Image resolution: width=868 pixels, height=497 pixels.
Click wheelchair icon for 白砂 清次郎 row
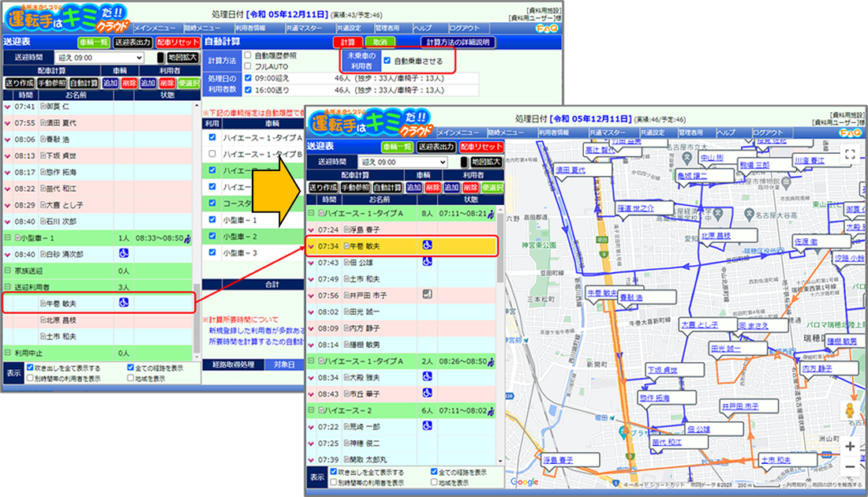(123, 253)
